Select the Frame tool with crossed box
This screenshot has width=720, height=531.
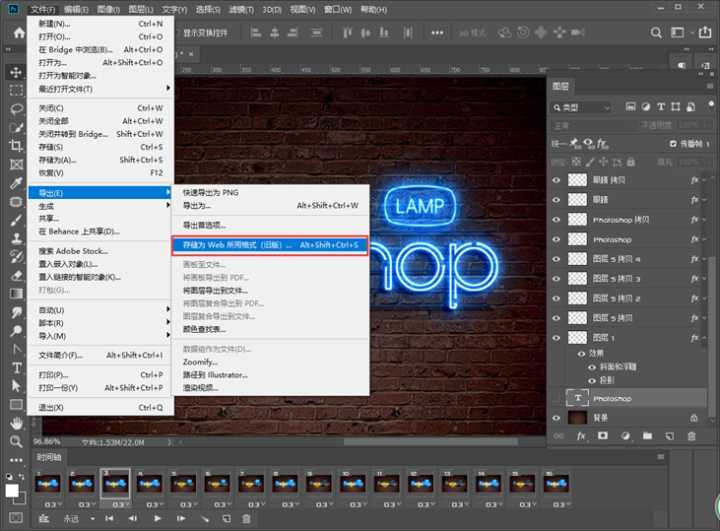[16, 164]
